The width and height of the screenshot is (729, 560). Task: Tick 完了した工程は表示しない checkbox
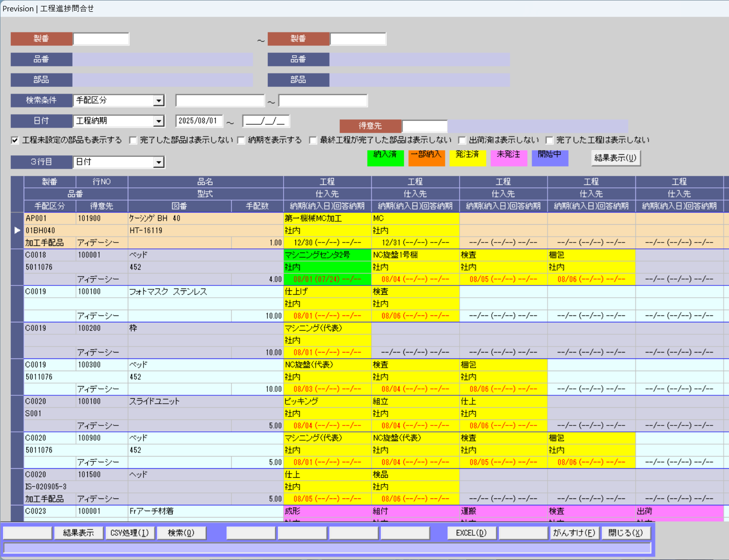coord(549,140)
